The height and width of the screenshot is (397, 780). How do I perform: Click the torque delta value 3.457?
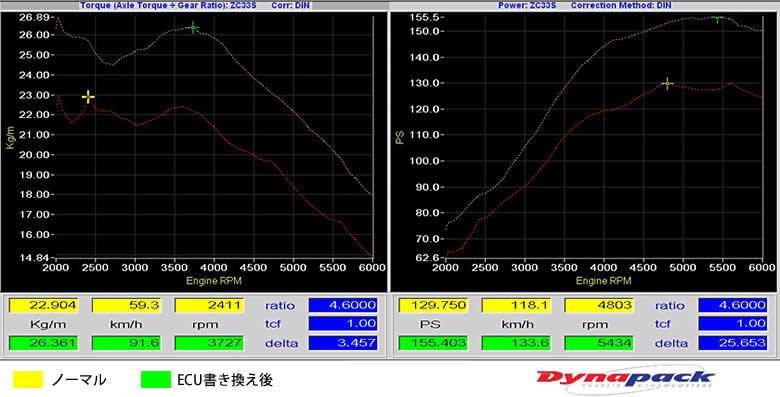coord(343,343)
